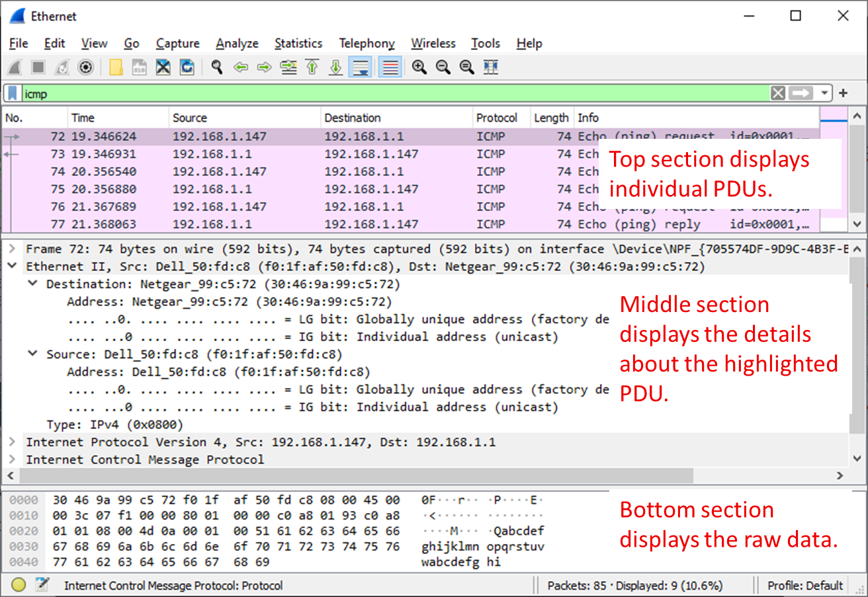Screen dimensions: 868x597
Task: Clear the icmp display filter
Action: click(778, 93)
